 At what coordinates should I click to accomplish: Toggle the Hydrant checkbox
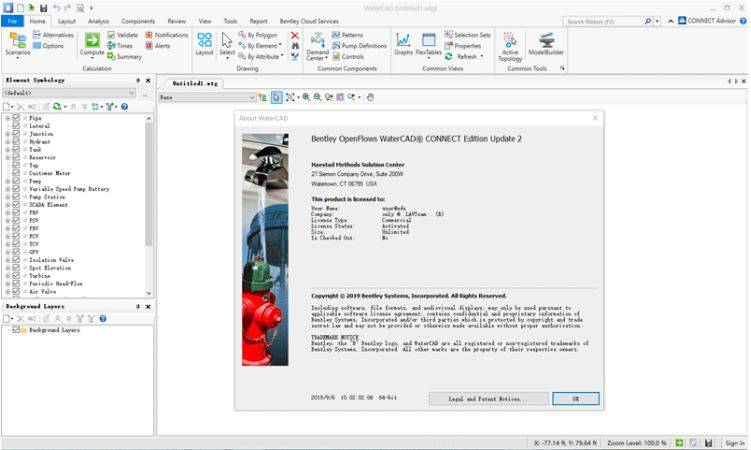coord(16,142)
